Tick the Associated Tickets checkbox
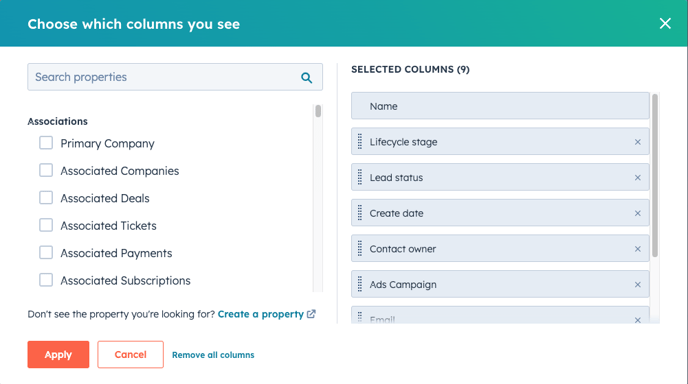 [x=46, y=225]
